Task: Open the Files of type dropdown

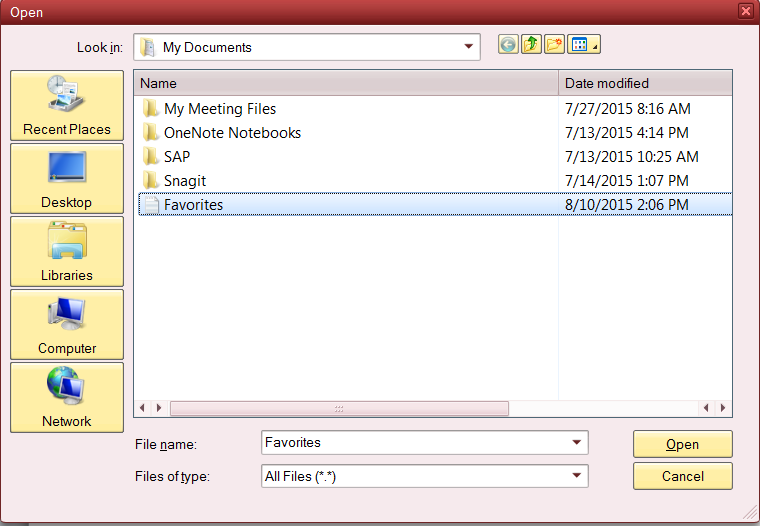Action: coord(576,477)
